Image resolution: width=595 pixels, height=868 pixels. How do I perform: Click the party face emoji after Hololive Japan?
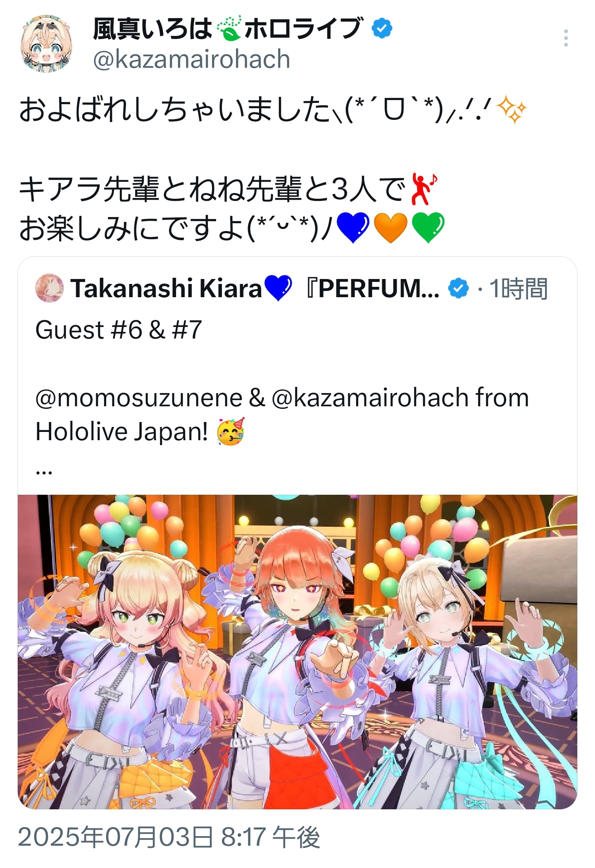point(231,431)
